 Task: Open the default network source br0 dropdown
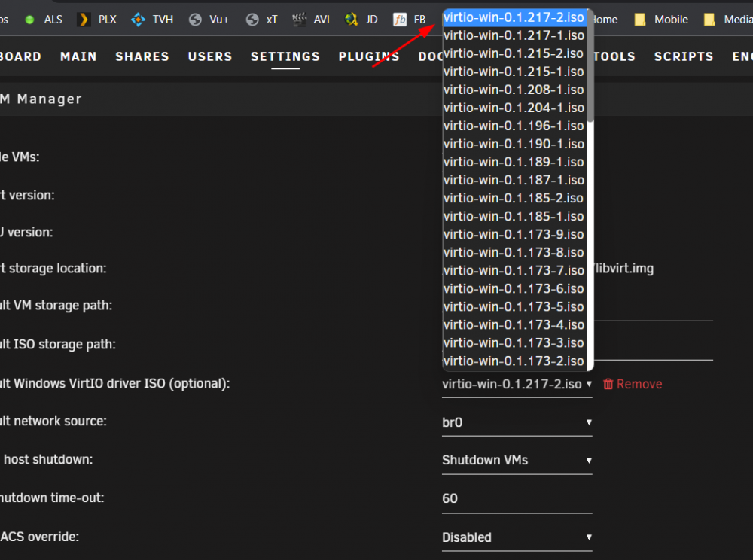[517, 422]
